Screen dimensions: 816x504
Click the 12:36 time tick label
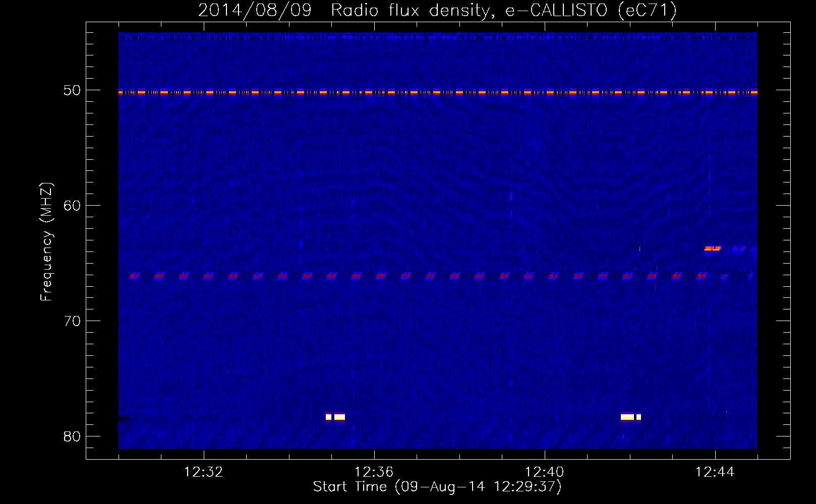click(x=374, y=472)
